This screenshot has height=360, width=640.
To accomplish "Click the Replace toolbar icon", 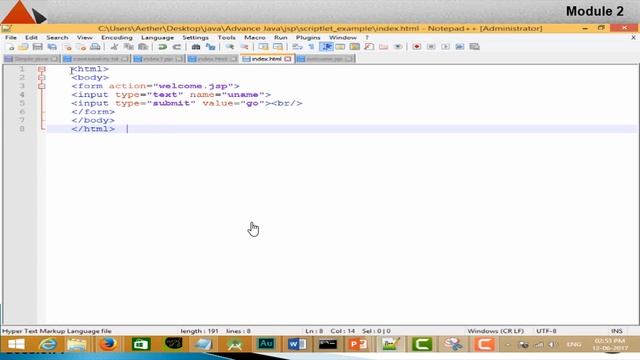I will pyautogui.click(x=211, y=47).
